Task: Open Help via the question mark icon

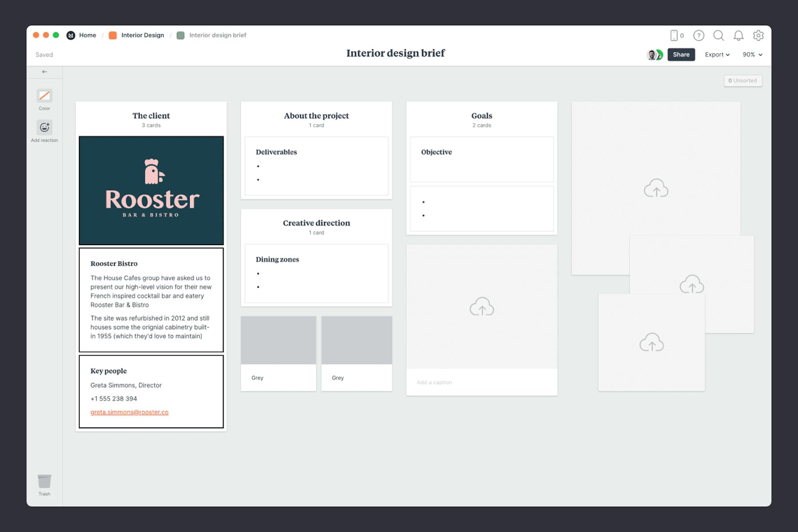Action: (699, 35)
